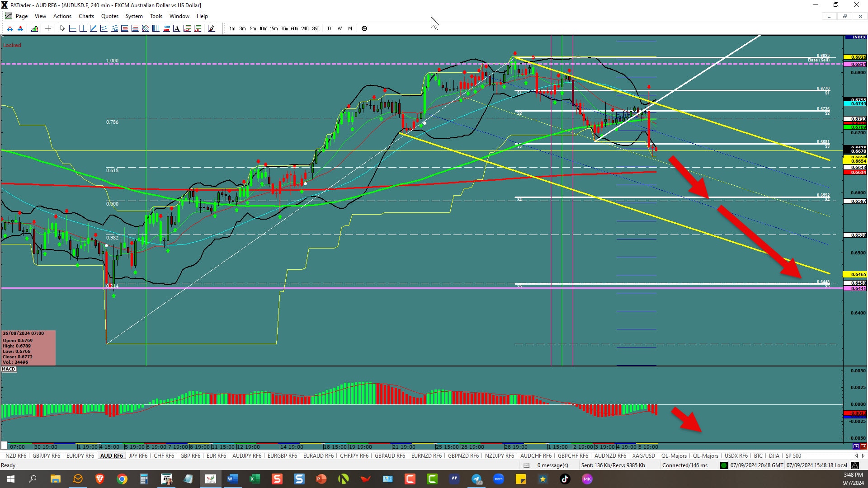Choose the diagonal trend line tool

point(93,28)
